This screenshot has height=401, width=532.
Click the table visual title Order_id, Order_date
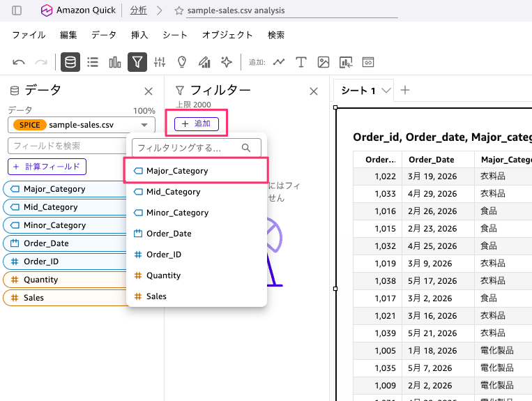(x=443, y=137)
